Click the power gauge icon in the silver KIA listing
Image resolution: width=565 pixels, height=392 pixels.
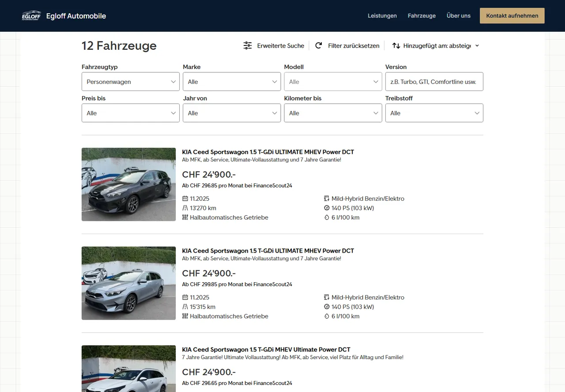coord(327,307)
